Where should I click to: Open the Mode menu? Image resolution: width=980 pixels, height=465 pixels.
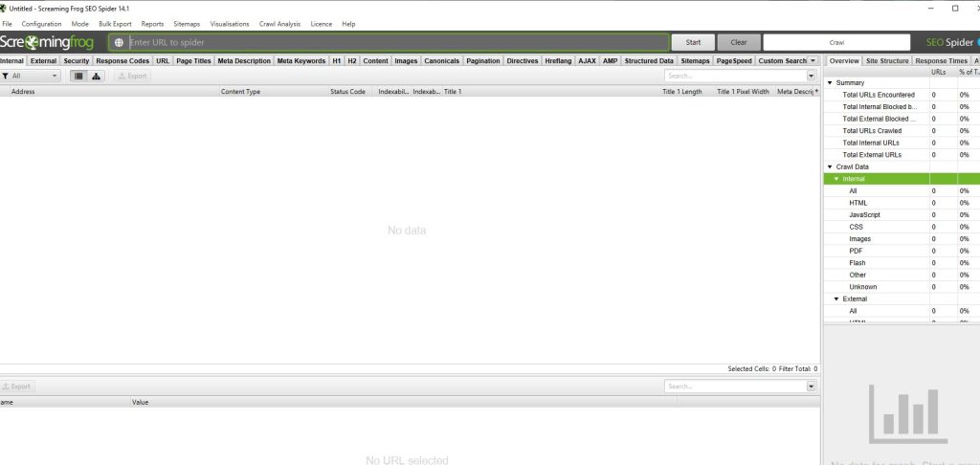point(80,24)
